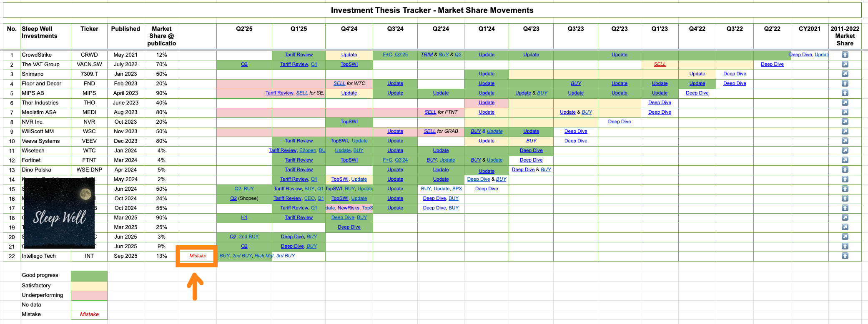The height and width of the screenshot is (324, 868).
Task: Open the E2open link in the Wisetech row
Action: (x=308, y=150)
